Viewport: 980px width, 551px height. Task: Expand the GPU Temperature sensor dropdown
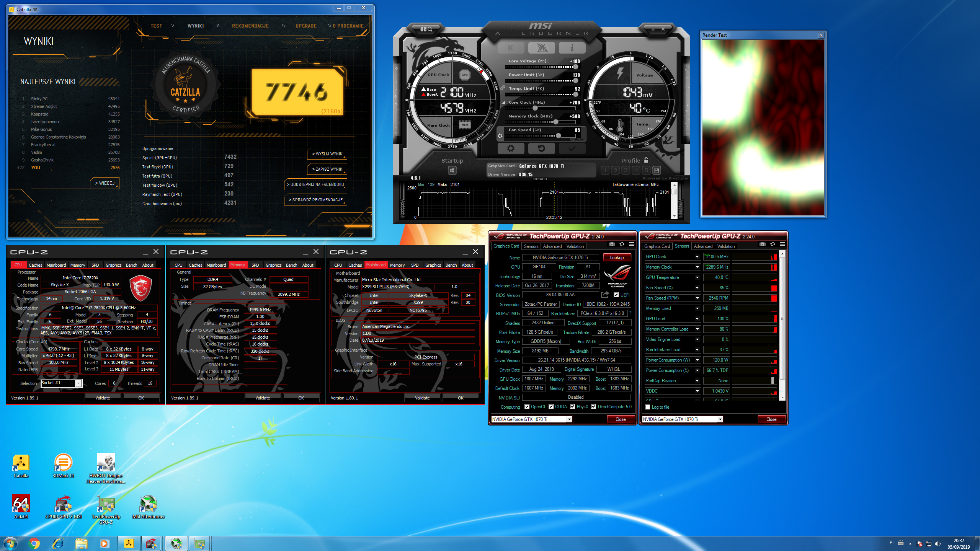point(697,277)
